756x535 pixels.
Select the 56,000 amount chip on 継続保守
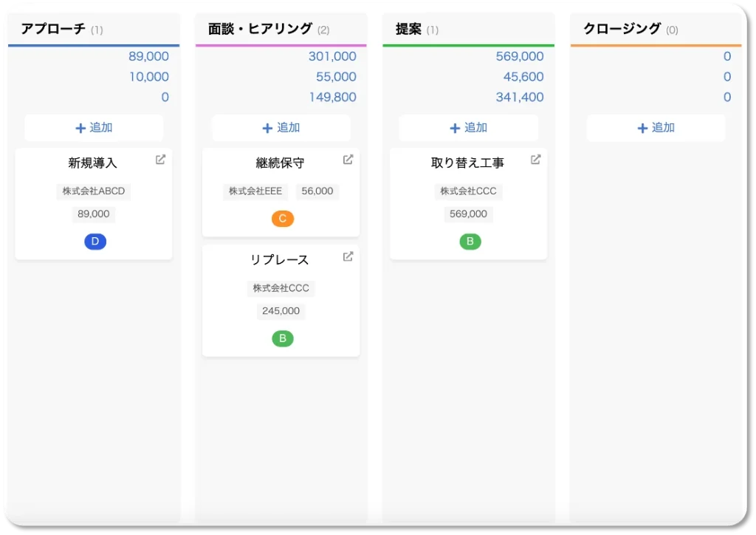pyautogui.click(x=317, y=191)
